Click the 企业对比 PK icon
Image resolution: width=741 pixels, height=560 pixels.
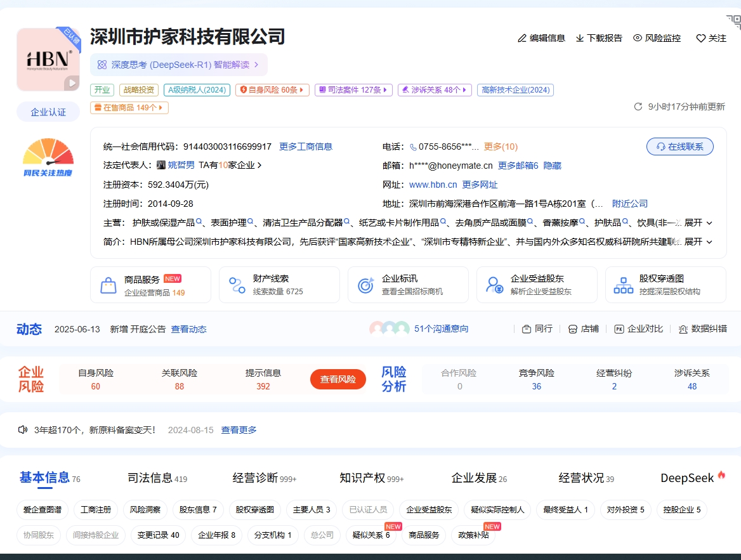[x=619, y=329]
